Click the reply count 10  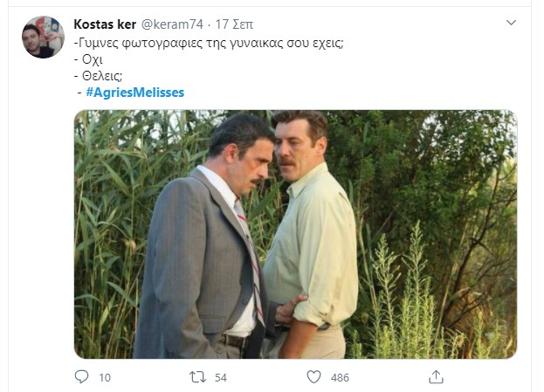click(105, 377)
